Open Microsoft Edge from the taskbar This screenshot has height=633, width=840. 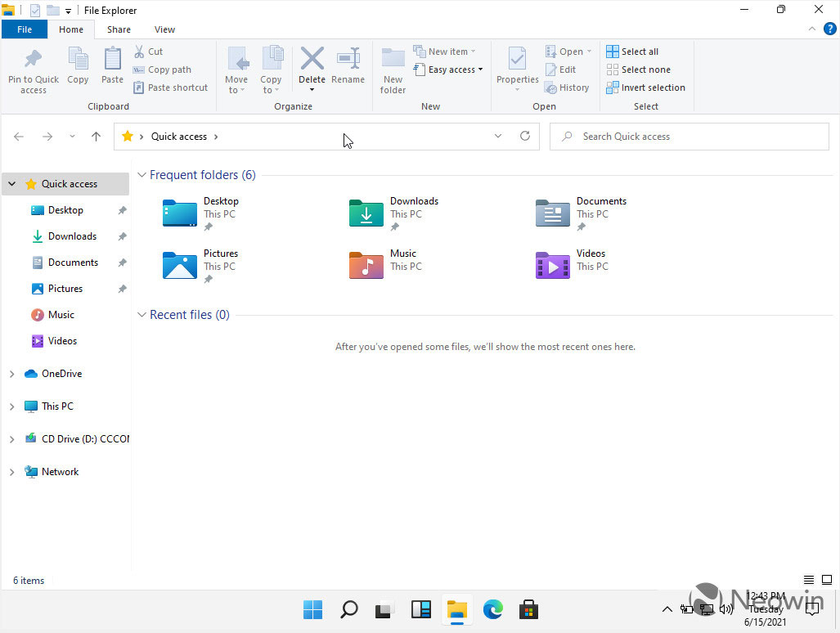tap(492, 609)
